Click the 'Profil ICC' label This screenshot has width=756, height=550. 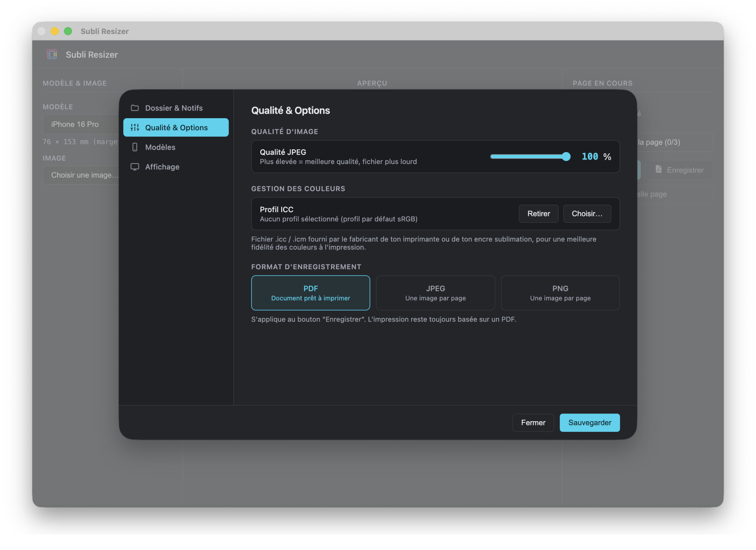[x=277, y=210]
